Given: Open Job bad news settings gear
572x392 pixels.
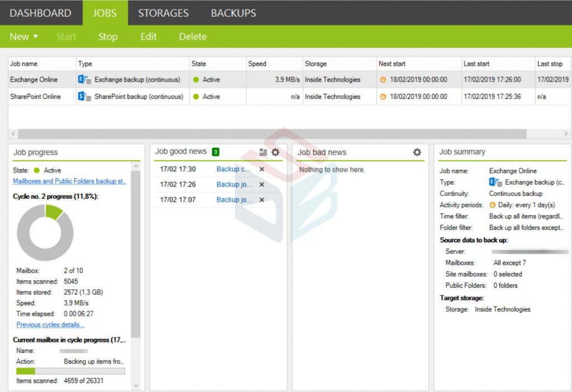Looking at the screenshot, I should pos(417,152).
